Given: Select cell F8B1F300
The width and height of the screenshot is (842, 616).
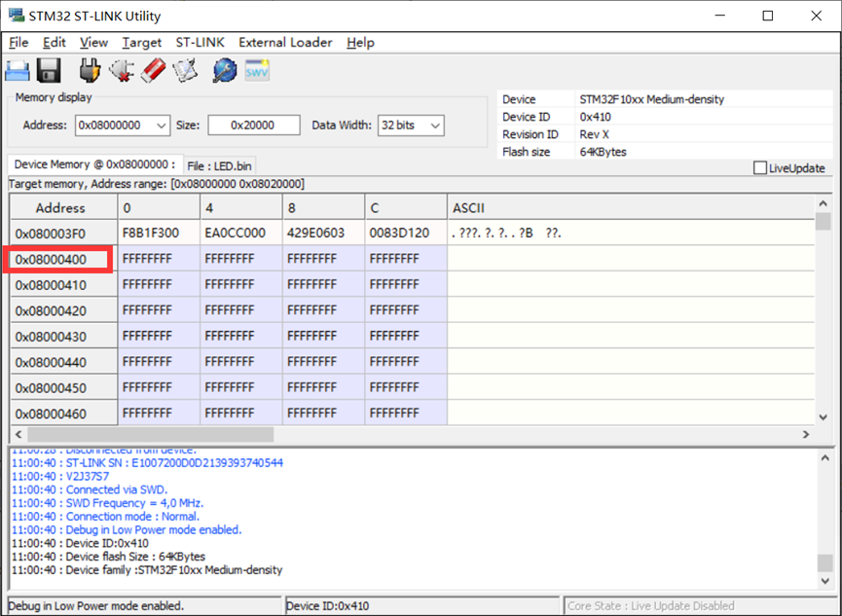Looking at the screenshot, I should [x=159, y=234].
